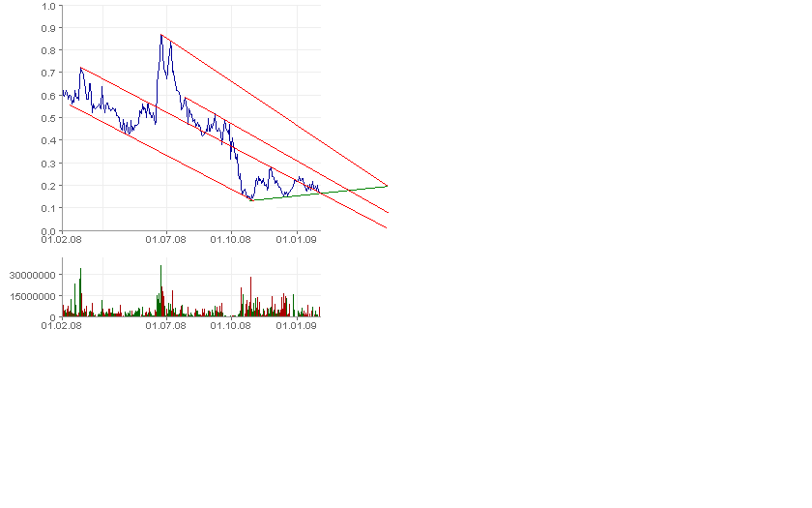Click the 0.6 price axis label
Screen dimensions: 812x508
[48, 96]
